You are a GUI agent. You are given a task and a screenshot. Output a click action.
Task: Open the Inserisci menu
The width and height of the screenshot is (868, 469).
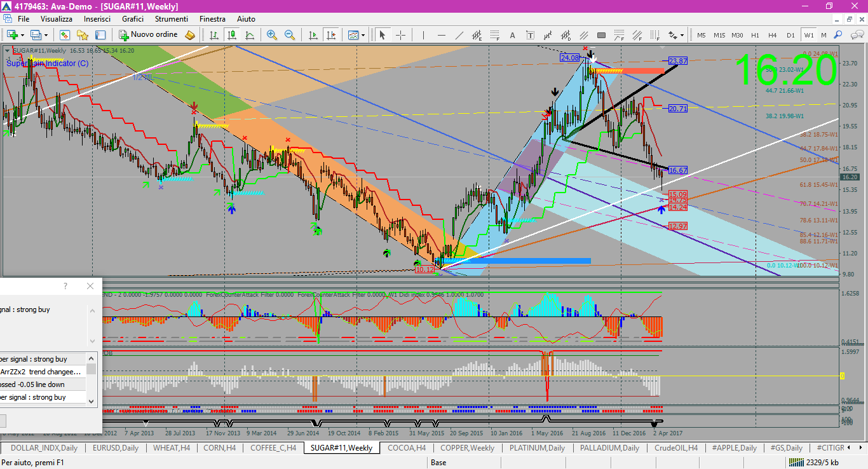coord(97,19)
